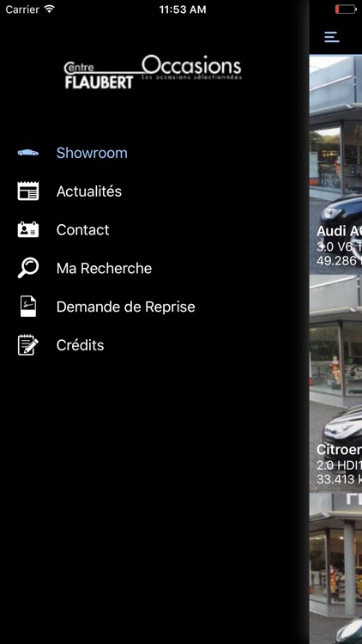Tap the 33.413 mileage text
This screenshot has height=644, width=362.
(339, 479)
